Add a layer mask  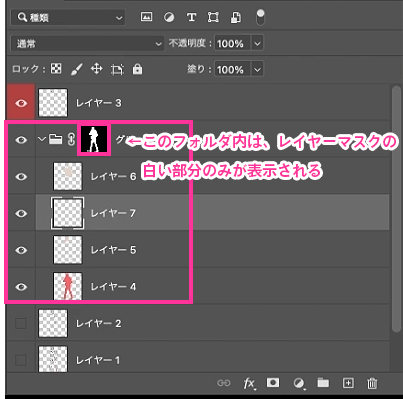point(273,383)
